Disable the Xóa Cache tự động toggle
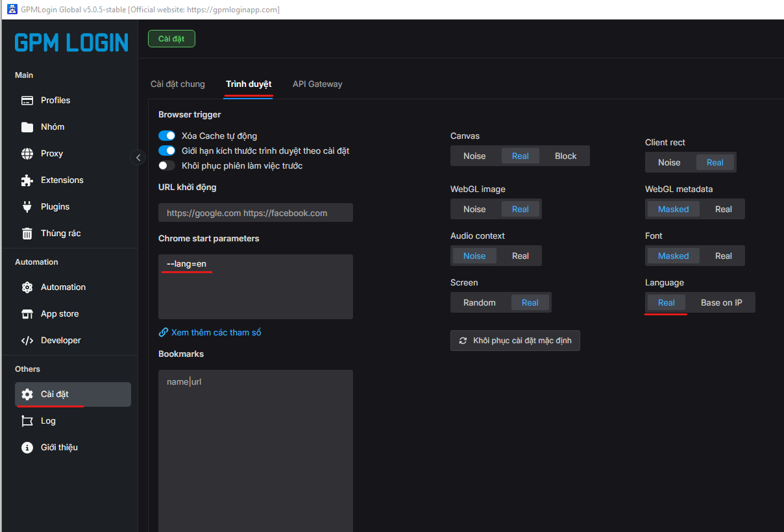784x532 pixels. click(167, 136)
